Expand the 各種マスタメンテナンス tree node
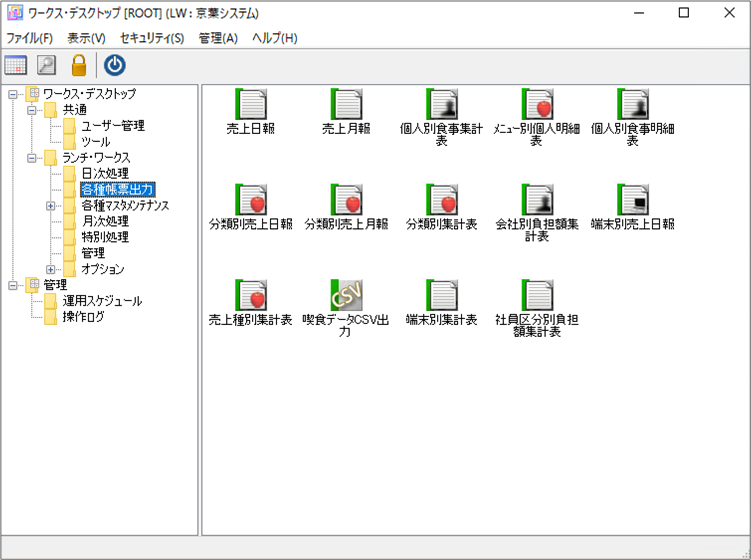 [51, 206]
